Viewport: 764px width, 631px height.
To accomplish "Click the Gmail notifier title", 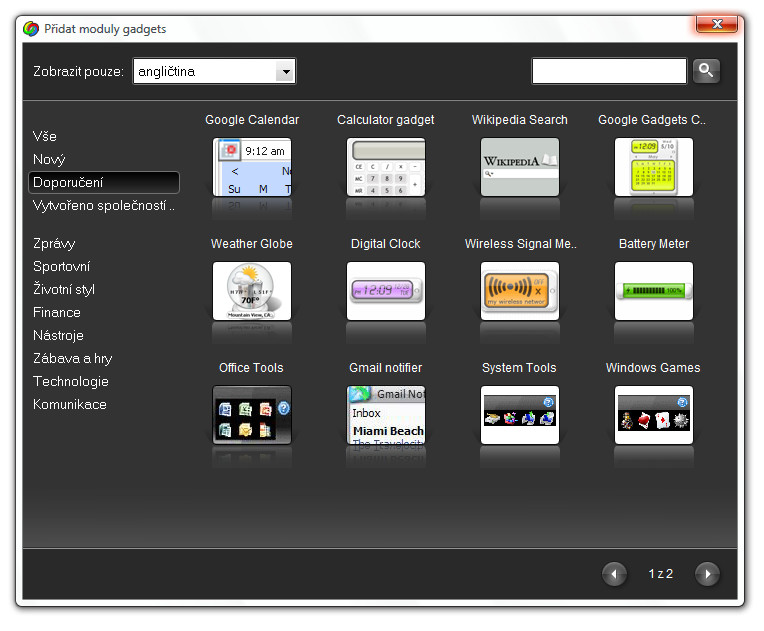I will tap(385, 368).
